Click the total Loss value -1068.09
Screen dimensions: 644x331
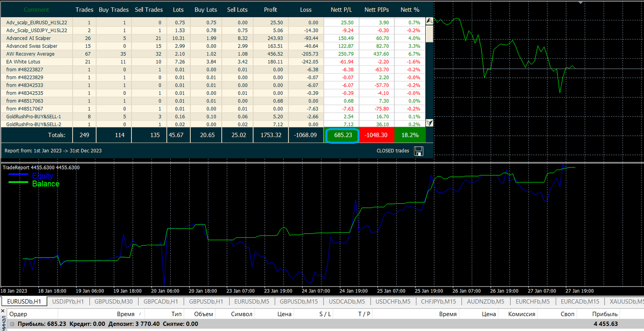click(306, 135)
